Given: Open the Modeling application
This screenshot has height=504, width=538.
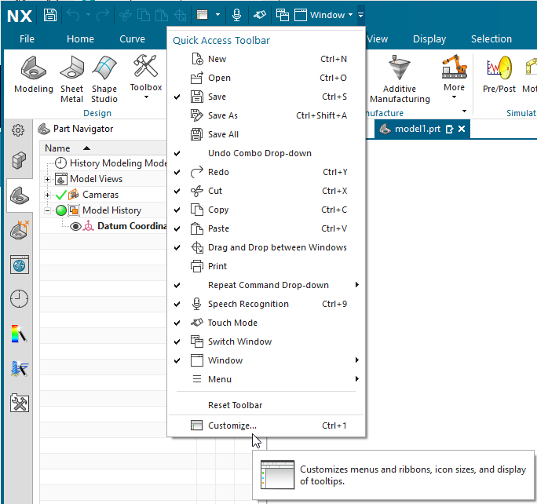Looking at the screenshot, I should click(x=34, y=74).
